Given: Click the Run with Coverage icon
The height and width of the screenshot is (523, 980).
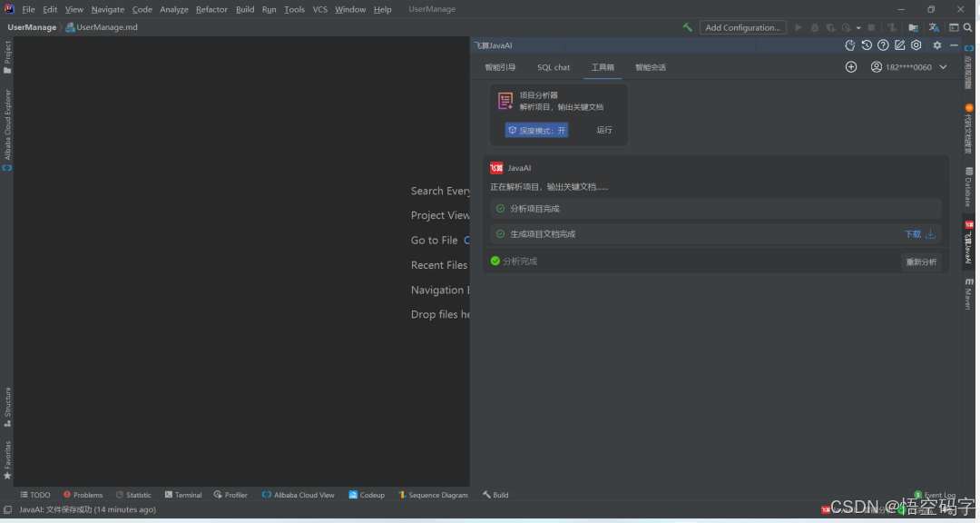Looking at the screenshot, I should 830,27.
